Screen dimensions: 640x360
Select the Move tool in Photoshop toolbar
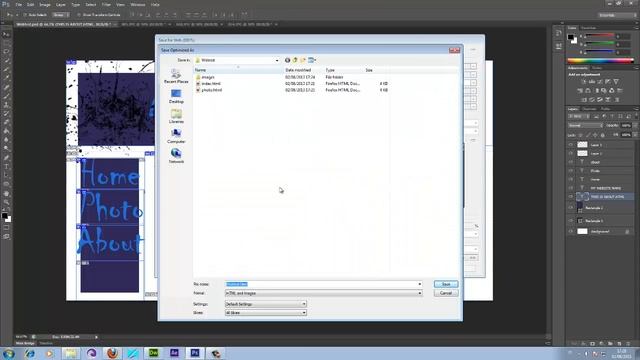click(x=6, y=35)
